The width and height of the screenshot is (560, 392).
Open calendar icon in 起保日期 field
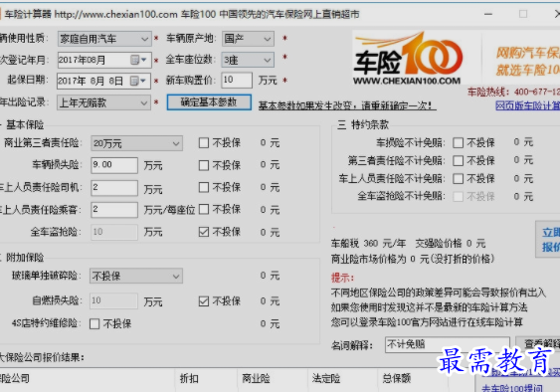pos(134,81)
